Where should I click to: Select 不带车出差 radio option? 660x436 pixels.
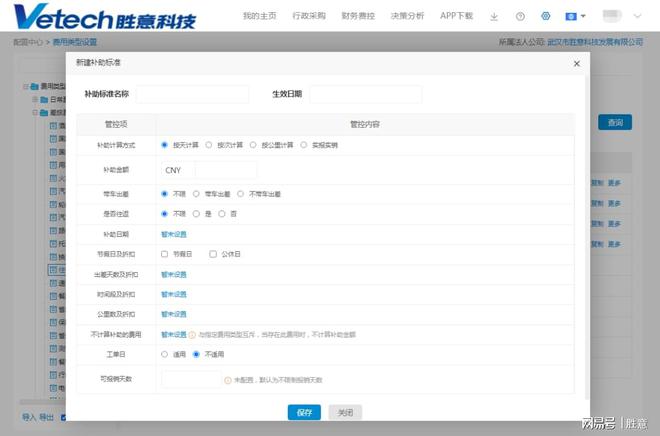[240, 194]
